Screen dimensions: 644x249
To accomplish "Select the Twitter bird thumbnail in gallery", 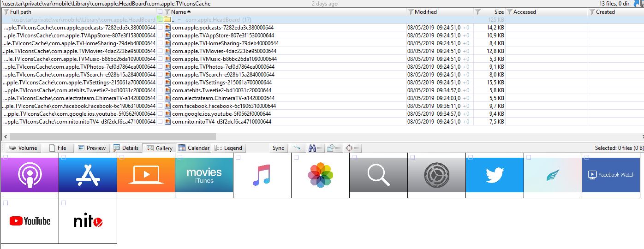I will click(x=495, y=175).
